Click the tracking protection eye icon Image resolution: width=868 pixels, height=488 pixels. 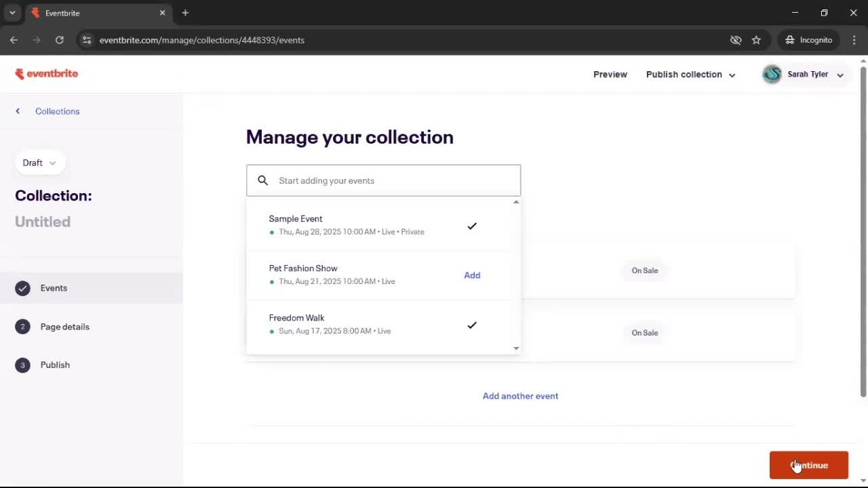click(x=736, y=40)
